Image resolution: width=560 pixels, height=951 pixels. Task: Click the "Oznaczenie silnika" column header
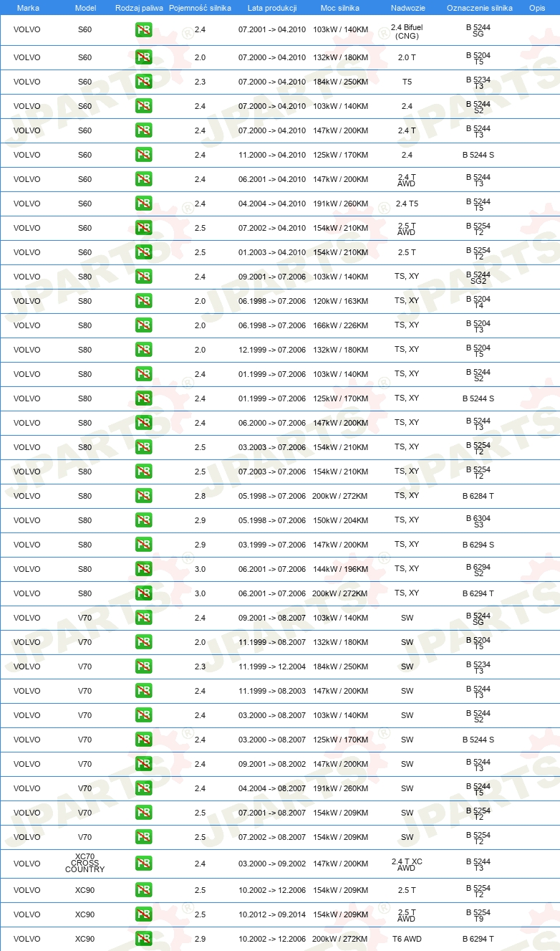479,7
